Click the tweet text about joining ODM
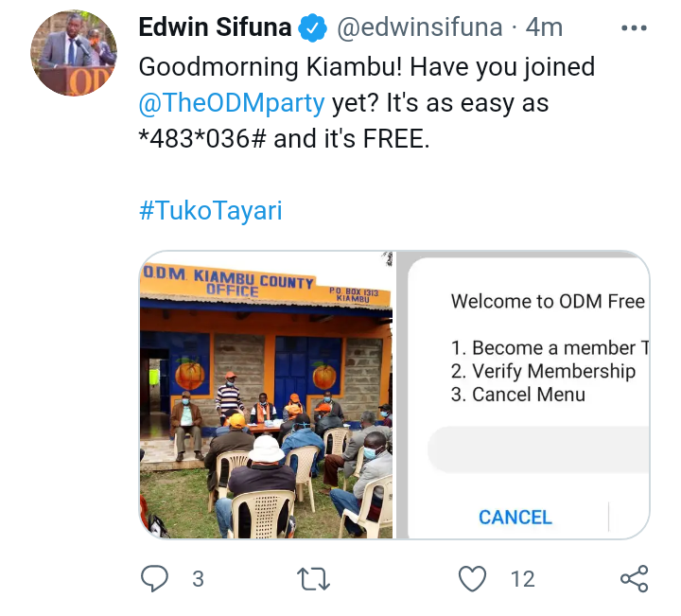 [x=367, y=103]
